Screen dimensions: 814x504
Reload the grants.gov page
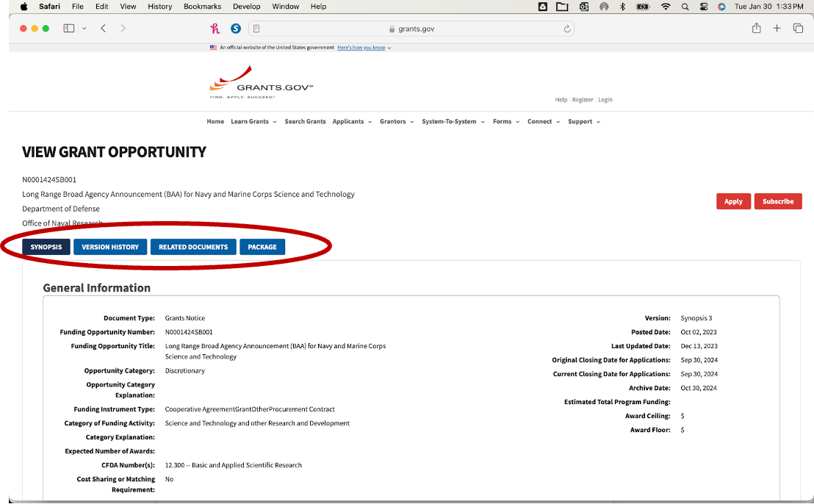pos(567,29)
